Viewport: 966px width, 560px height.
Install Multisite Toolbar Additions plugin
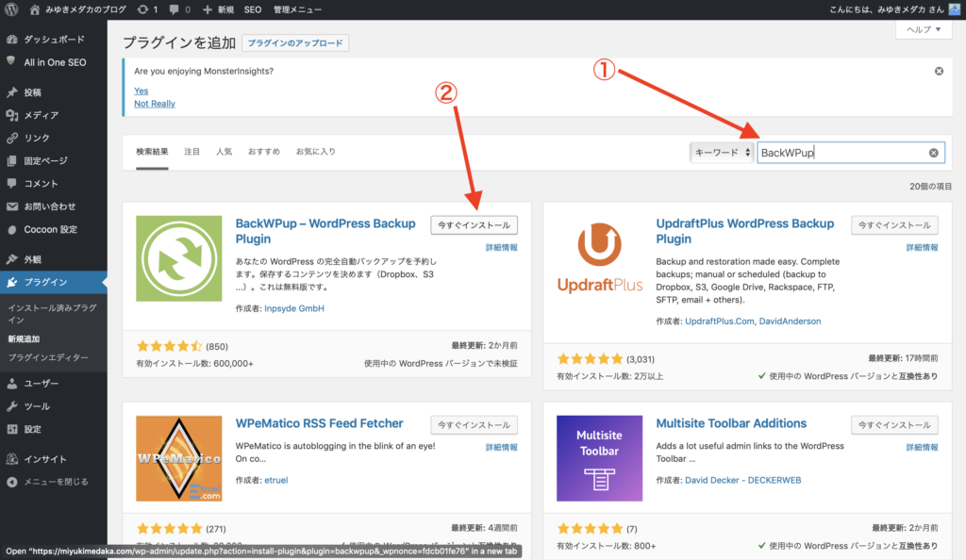894,425
